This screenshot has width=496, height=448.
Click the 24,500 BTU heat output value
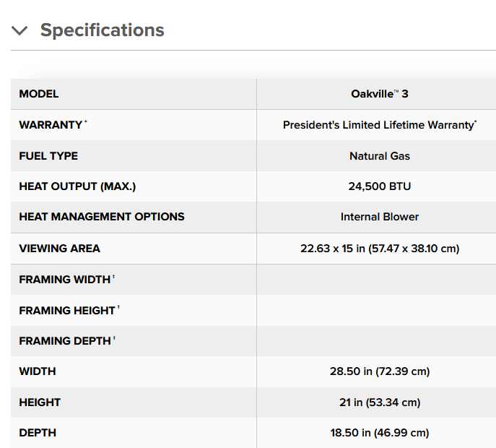(x=379, y=186)
